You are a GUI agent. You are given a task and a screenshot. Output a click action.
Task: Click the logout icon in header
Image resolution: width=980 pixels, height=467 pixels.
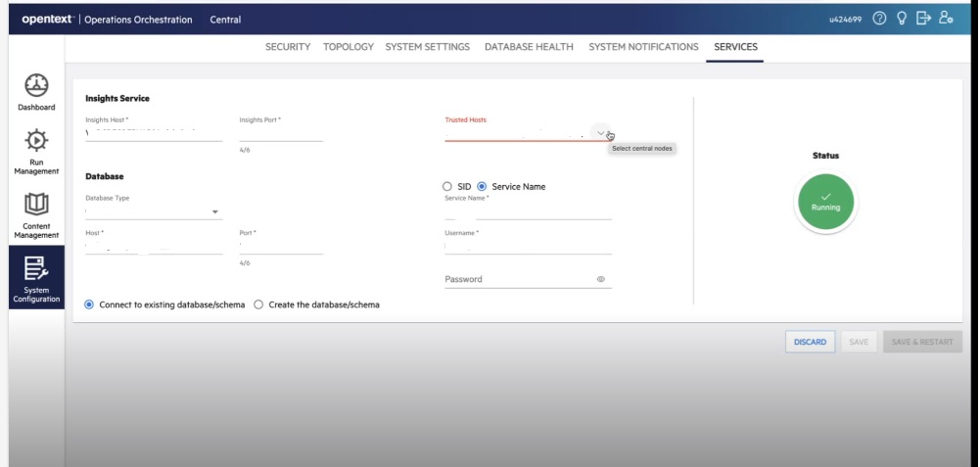click(923, 19)
